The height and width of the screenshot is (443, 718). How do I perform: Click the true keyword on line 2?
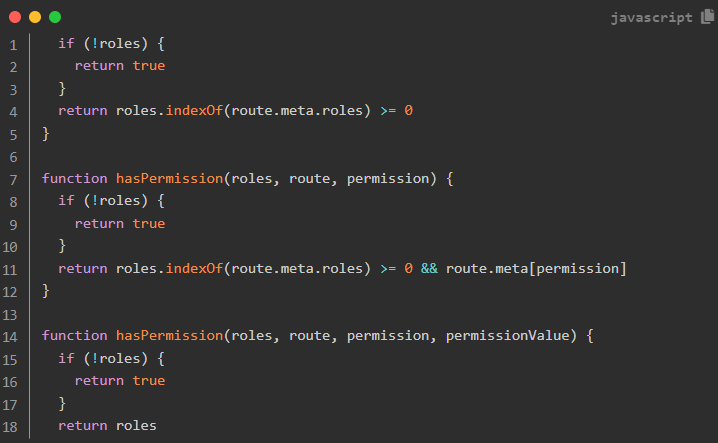(x=149, y=66)
